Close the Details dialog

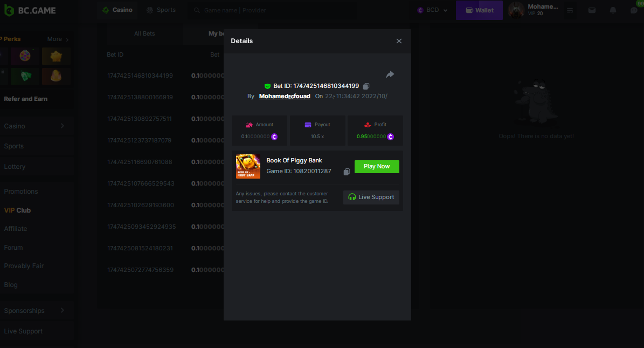[x=399, y=41]
